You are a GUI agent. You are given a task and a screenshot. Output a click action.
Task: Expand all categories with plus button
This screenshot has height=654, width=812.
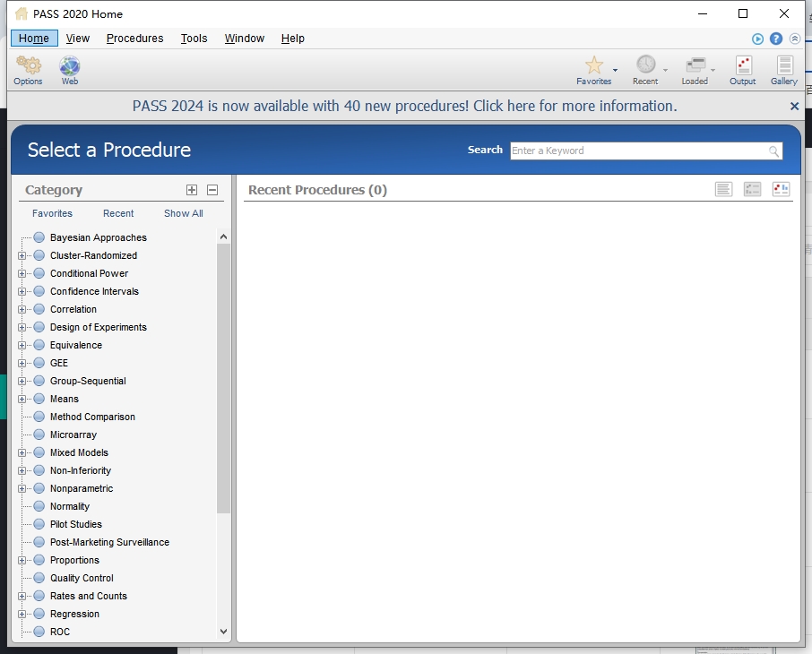coord(192,190)
